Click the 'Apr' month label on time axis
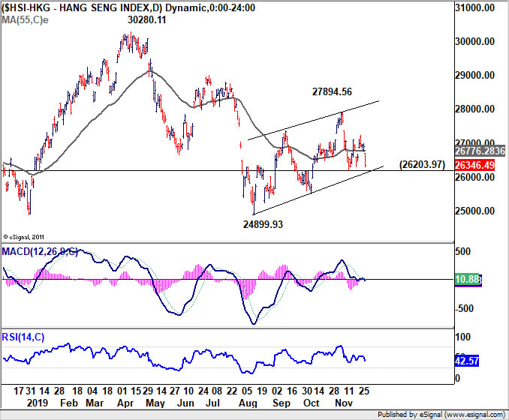Viewport: 509px width, 420px height. [x=125, y=403]
